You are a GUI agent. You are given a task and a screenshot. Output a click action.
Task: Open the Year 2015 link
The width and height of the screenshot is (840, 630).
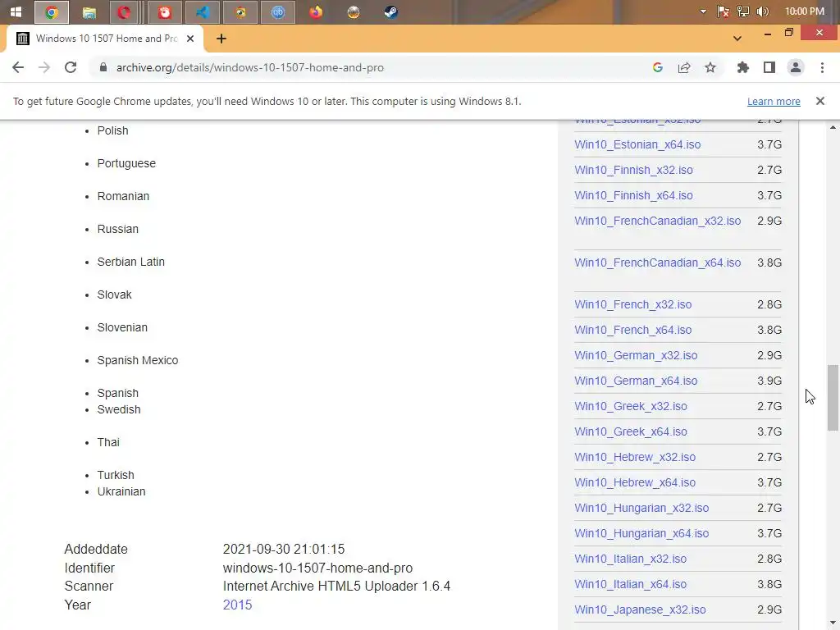click(237, 605)
